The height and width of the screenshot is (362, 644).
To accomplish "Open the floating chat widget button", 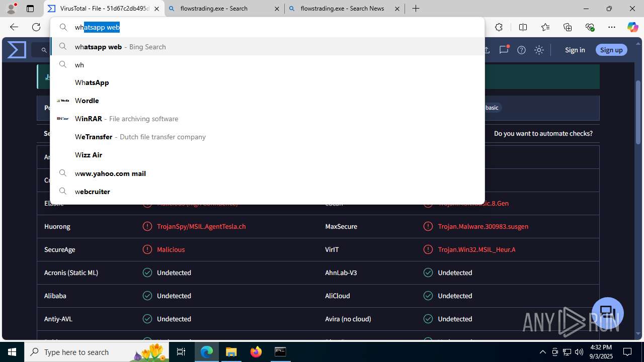I will click(x=608, y=313).
